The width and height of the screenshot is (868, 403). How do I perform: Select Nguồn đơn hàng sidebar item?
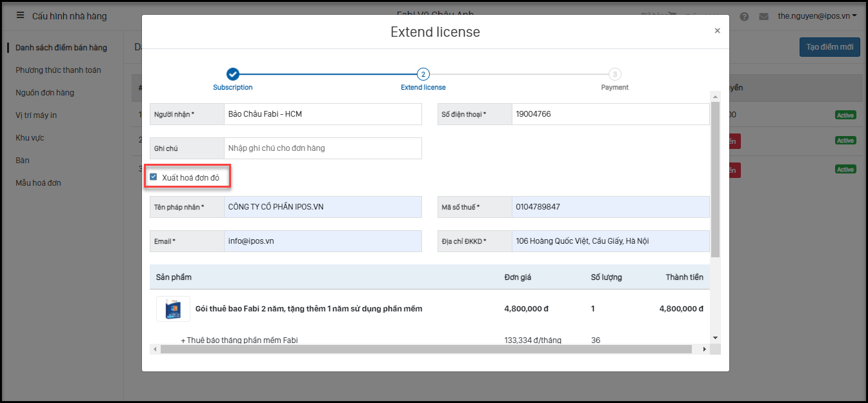click(x=45, y=93)
